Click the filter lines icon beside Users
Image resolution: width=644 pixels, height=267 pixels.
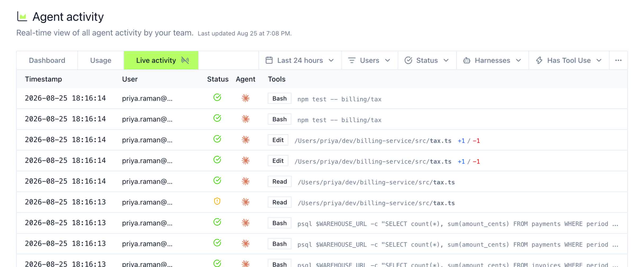(x=352, y=60)
